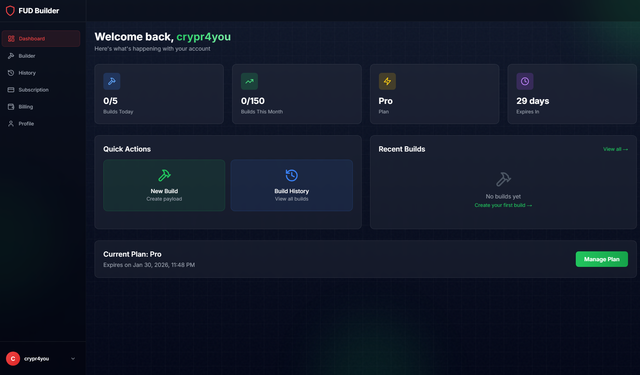The width and height of the screenshot is (640, 375).
Task: Open the Profile menu item
Action: pyautogui.click(x=41, y=124)
